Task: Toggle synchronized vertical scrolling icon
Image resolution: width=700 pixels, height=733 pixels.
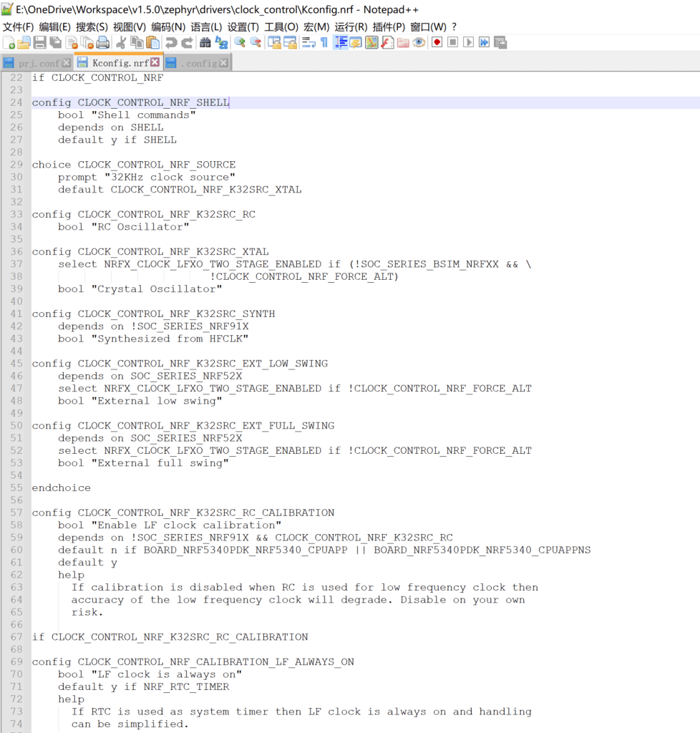Action: pyautogui.click(x=274, y=43)
